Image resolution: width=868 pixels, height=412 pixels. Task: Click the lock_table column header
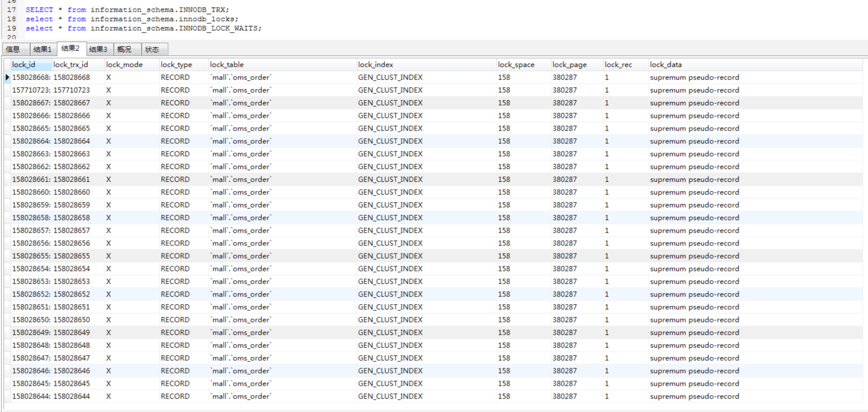tap(227, 65)
